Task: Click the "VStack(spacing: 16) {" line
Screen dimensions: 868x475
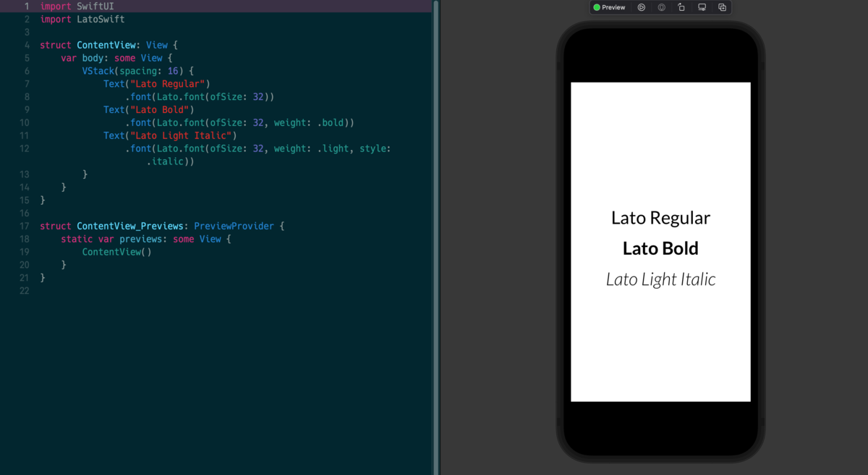Action: click(x=138, y=71)
